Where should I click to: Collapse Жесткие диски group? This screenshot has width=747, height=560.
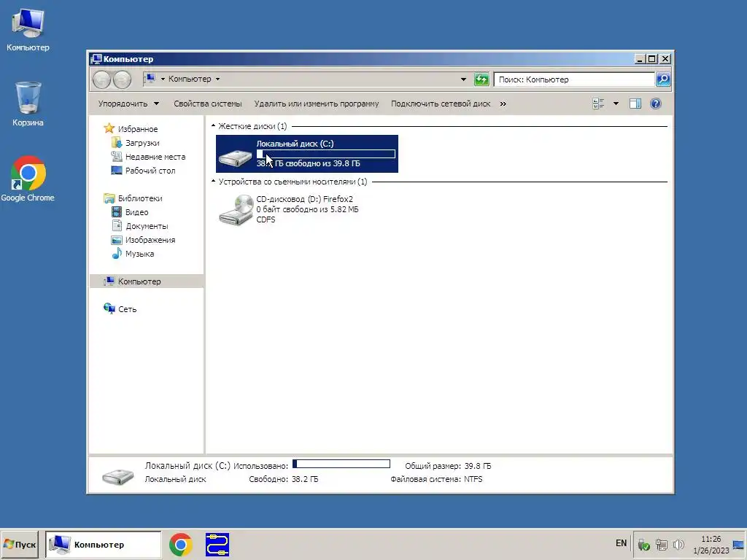pos(214,125)
